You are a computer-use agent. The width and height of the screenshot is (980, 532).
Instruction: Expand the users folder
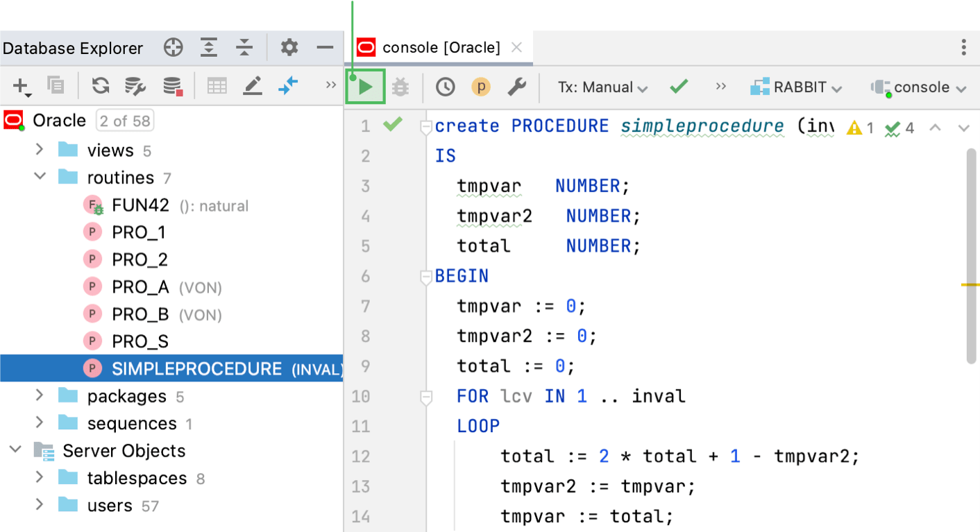click(x=40, y=504)
